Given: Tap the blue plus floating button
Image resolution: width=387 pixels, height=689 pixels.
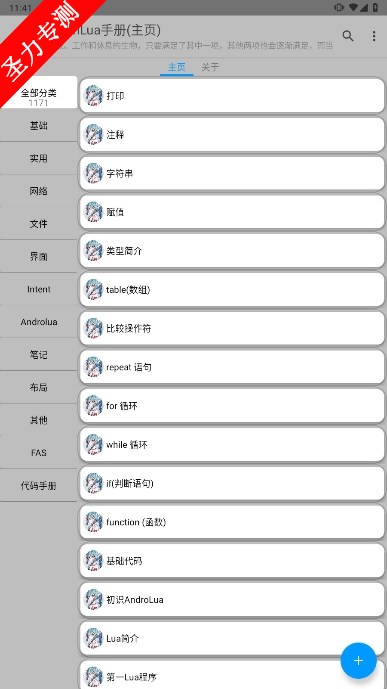Looking at the screenshot, I should click(358, 660).
